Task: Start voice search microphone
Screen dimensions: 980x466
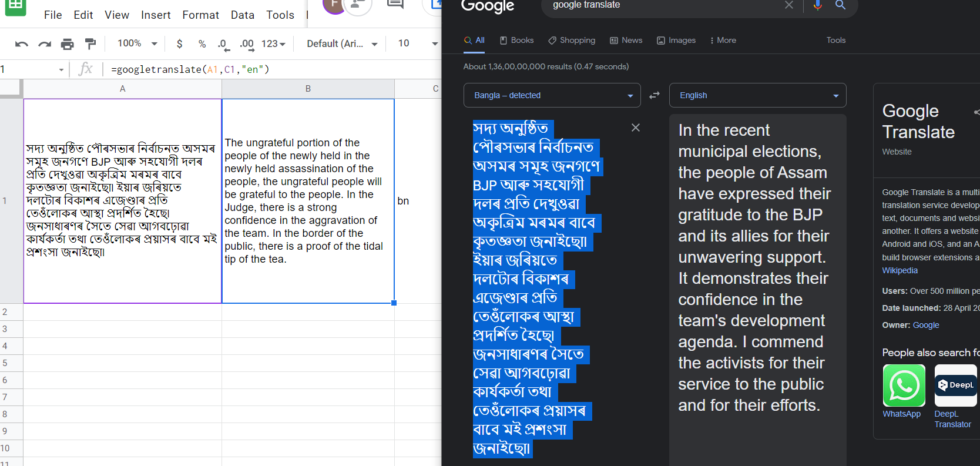Action: 817,5
